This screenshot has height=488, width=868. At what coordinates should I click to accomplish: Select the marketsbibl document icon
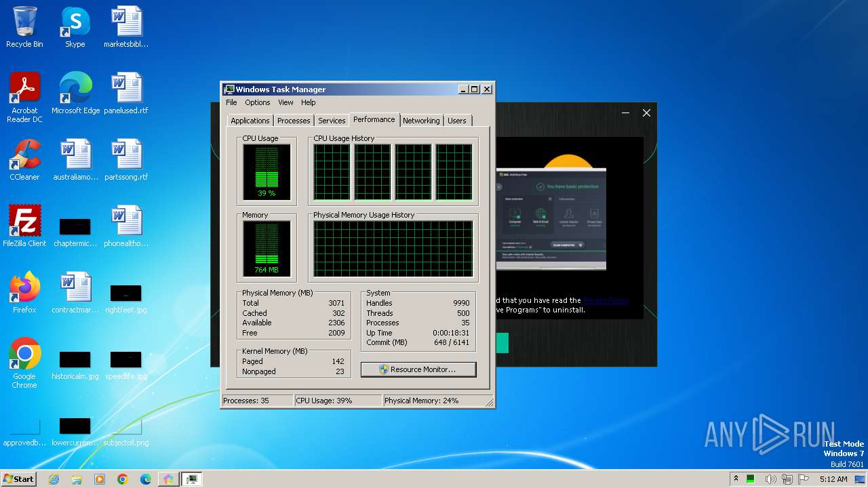click(x=126, y=27)
